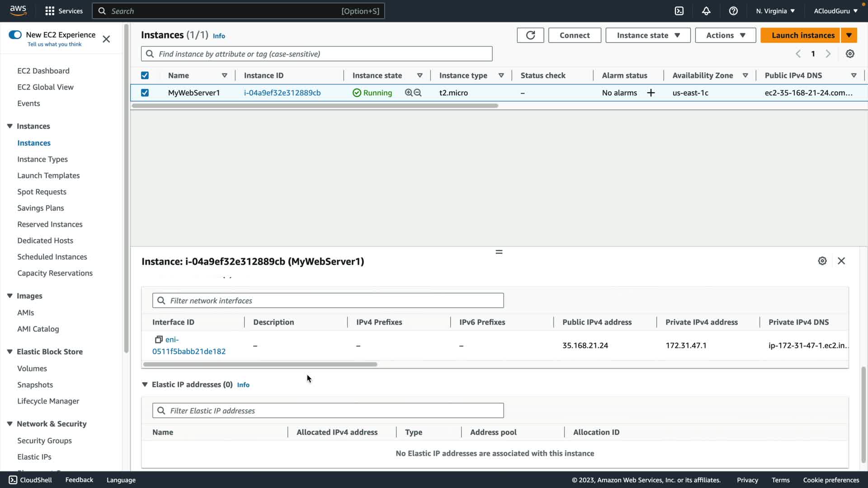This screenshot has width=868, height=488.
Task: Copy the network interface ID
Action: [x=159, y=339]
